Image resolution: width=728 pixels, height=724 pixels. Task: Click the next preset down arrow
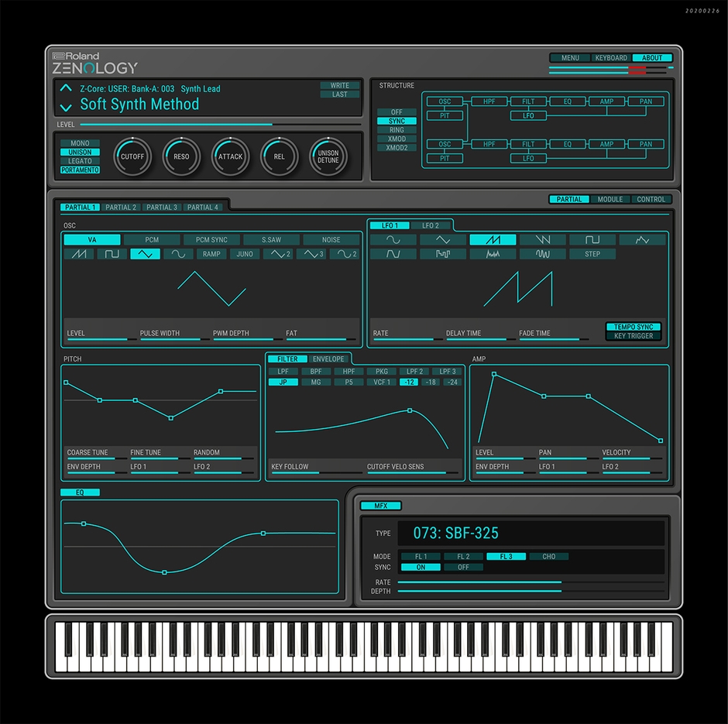pyautogui.click(x=66, y=108)
